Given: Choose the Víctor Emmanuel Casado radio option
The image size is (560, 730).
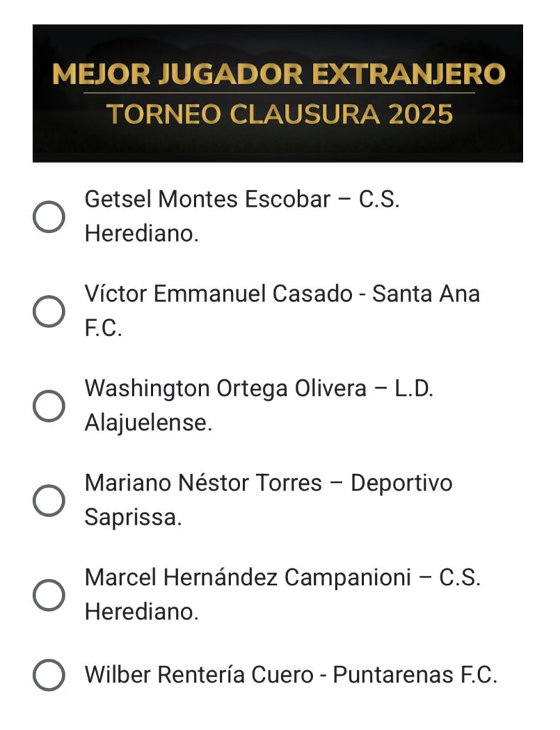Looking at the screenshot, I should tap(49, 312).
